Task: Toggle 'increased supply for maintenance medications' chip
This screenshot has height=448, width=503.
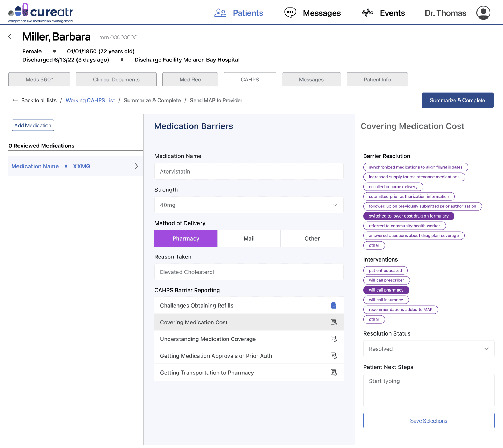Action: 414,177
